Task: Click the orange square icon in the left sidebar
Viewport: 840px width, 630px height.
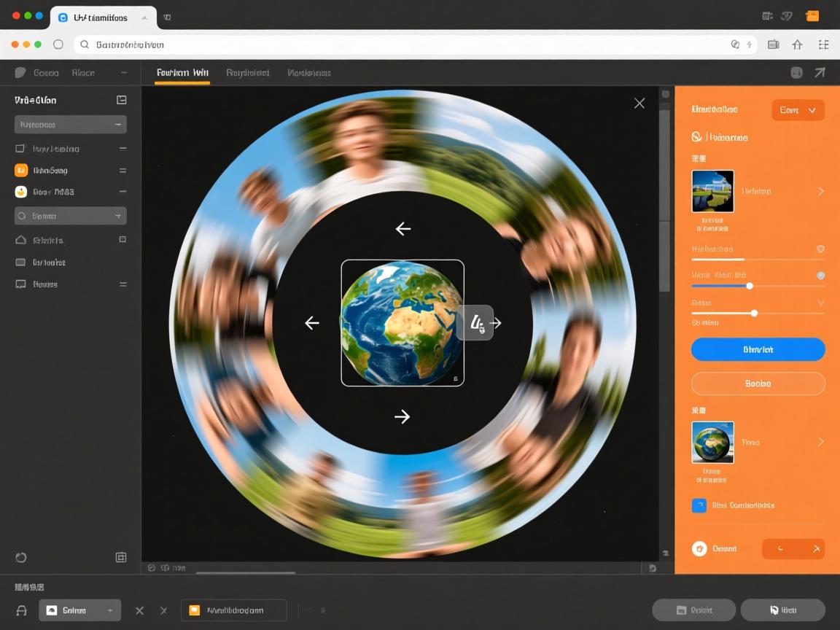Action: (x=21, y=171)
